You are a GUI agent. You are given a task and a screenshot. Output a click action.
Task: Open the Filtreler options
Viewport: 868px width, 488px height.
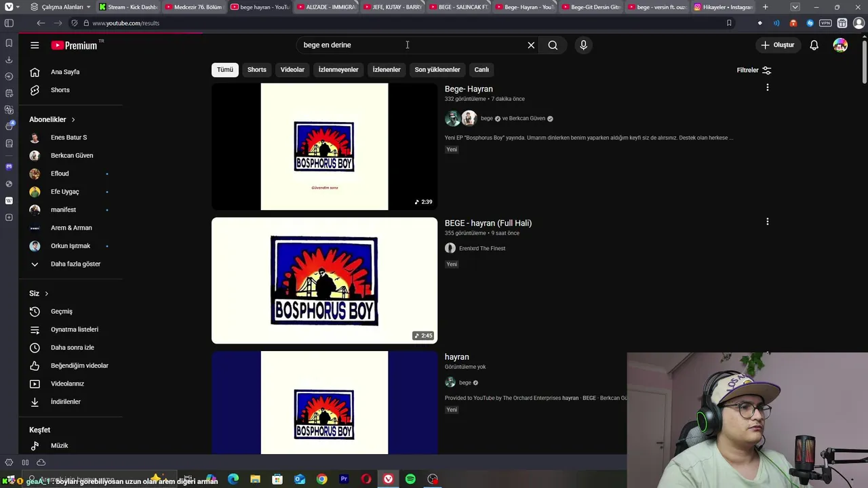click(x=754, y=70)
